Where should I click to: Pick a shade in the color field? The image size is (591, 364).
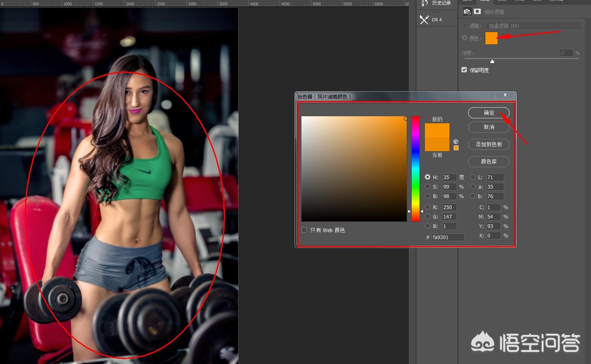[x=354, y=169]
